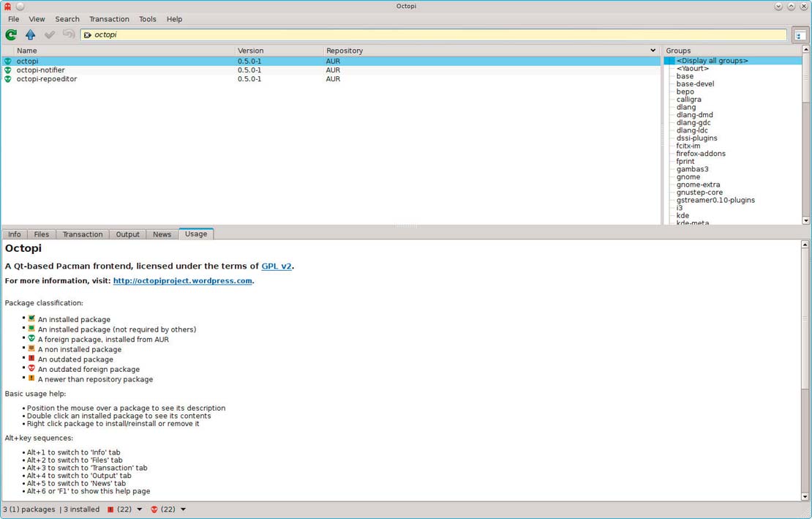Click the sort arrow in the Repository column header

653,51
